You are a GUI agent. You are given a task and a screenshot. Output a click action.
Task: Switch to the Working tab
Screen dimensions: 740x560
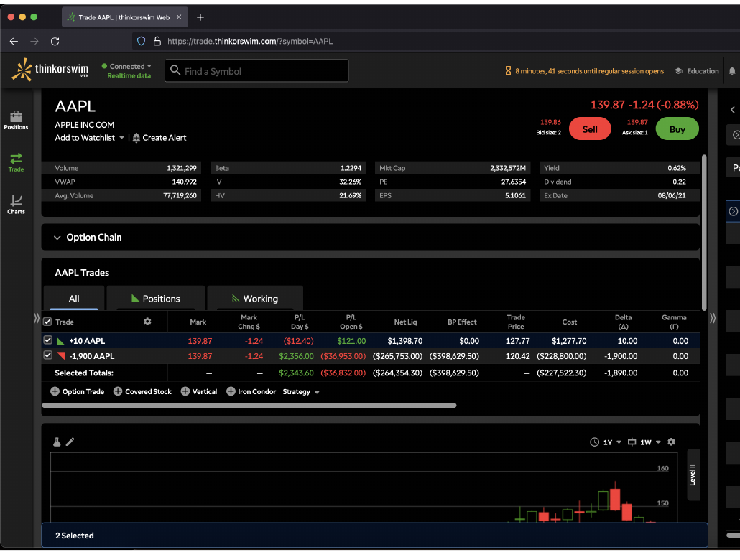coord(255,298)
